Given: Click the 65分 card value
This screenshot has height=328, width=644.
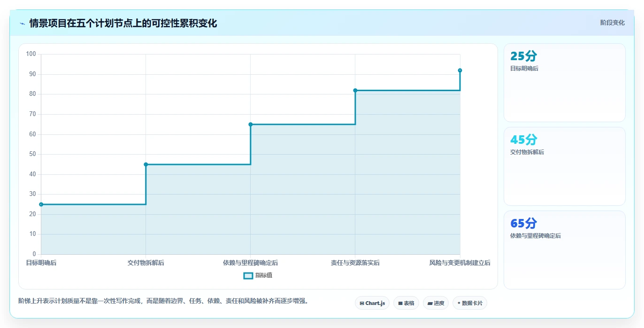Looking at the screenshot, I should (523, 224).
